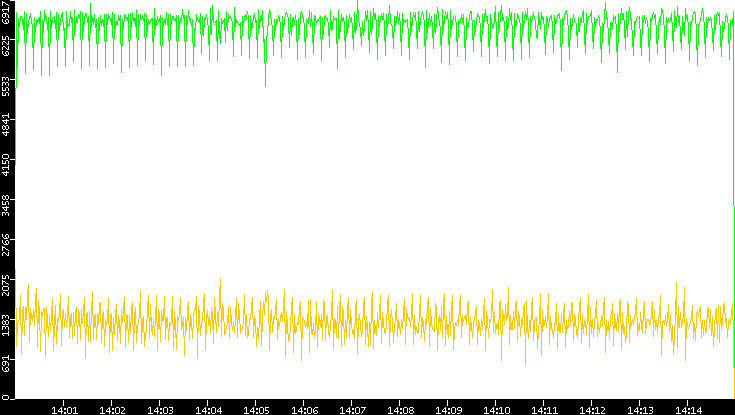Viewport: 735px width, 415px height.
Task: Click the 3458 value on the vertical axis
Action: (6, 205)
